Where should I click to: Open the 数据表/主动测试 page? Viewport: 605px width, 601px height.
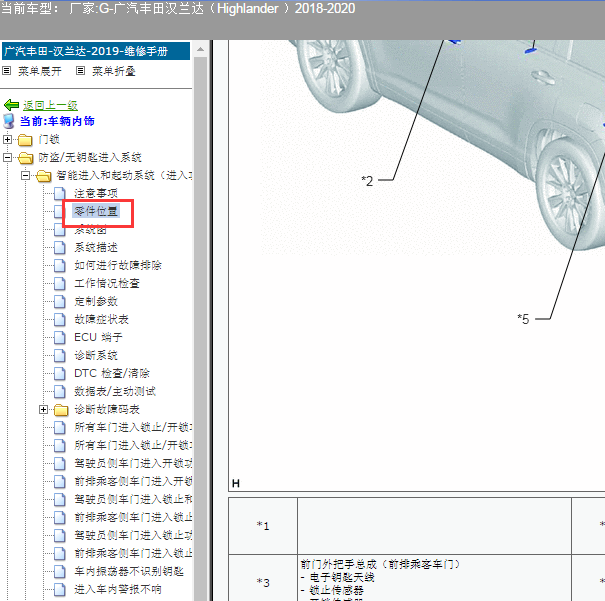click(115, 391)
